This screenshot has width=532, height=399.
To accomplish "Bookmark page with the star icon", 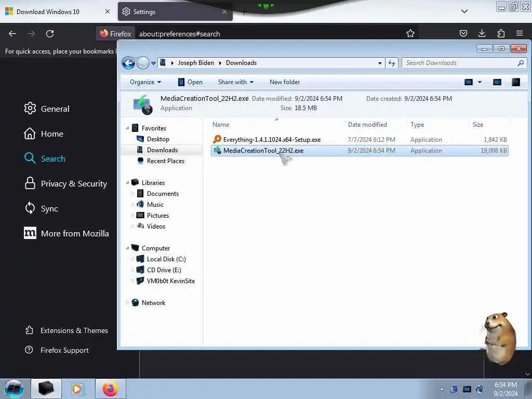I will pos(410,33).
